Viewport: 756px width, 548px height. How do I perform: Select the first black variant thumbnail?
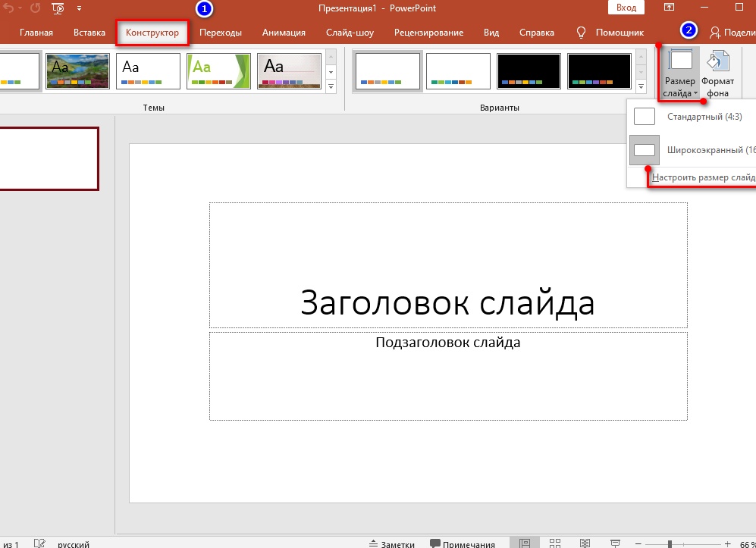[x=529, y=71]
